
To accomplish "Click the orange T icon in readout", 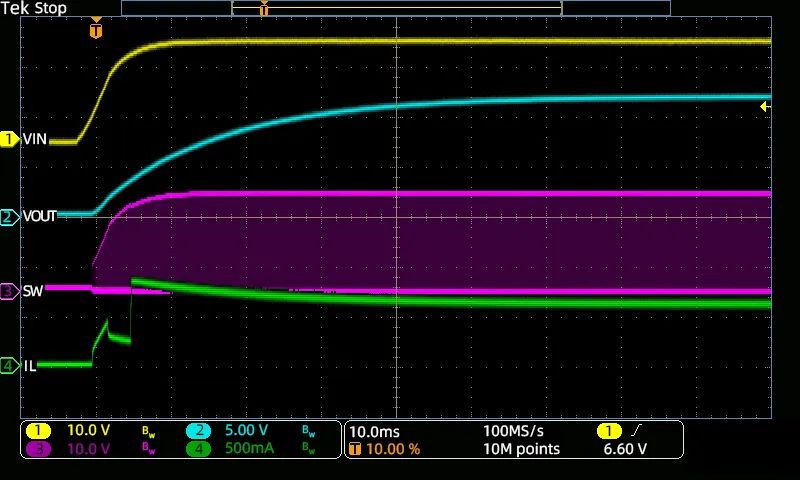I will 355,449.
